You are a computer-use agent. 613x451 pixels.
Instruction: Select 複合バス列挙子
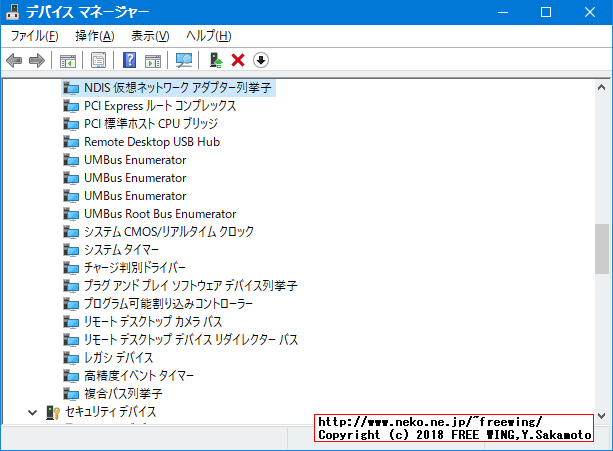[123, 394]
